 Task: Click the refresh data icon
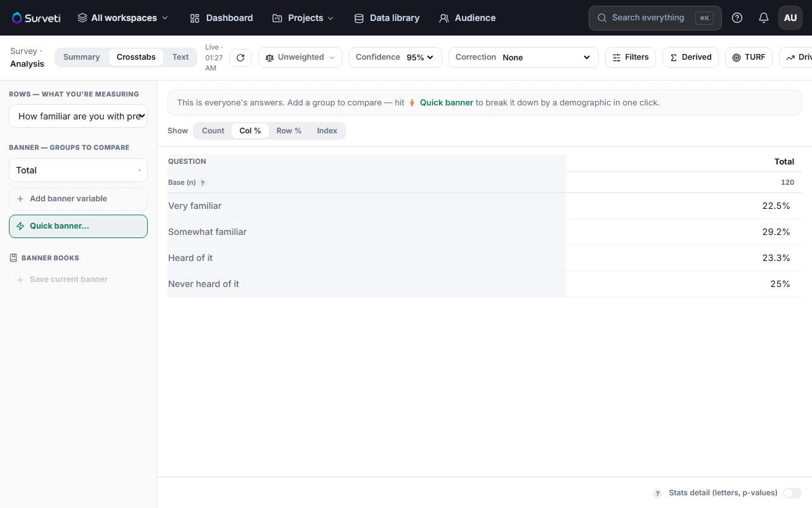pos(240,57)
